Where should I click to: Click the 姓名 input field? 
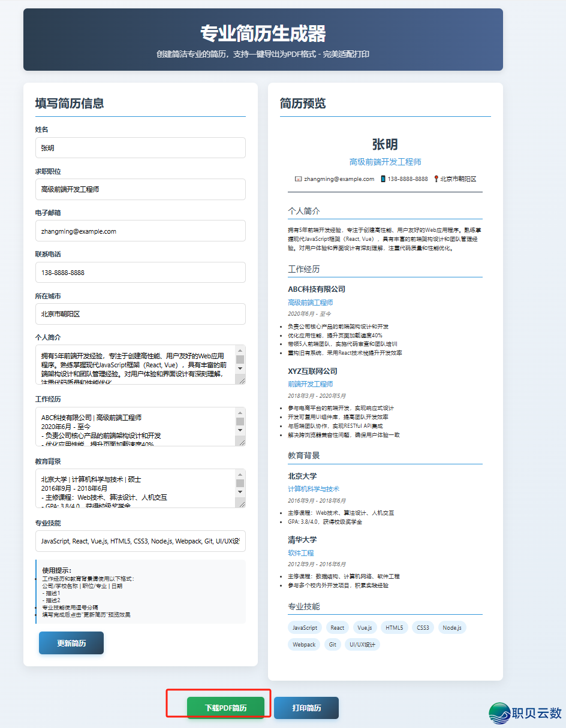tap(140, 147)
